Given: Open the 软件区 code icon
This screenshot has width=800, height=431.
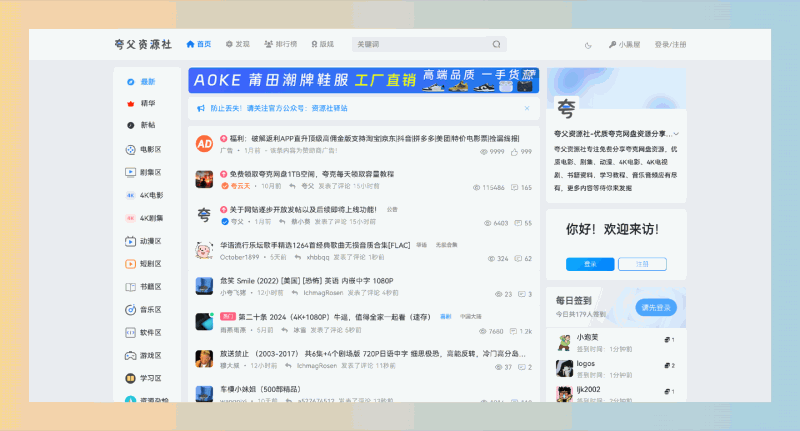Looking at the screenshot, I should [x=131, y=333].
